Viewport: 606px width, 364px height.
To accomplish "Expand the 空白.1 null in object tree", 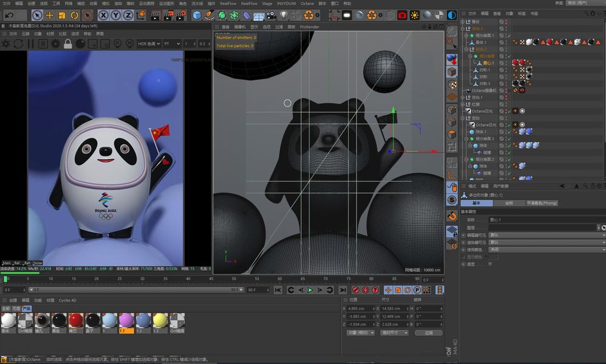I will tap(463, 97).
